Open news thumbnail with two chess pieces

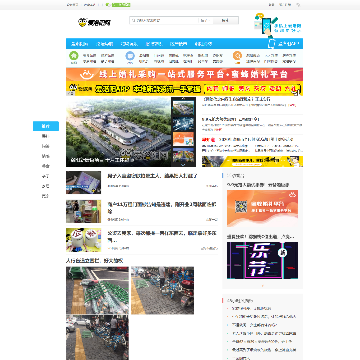coord(83,240)
